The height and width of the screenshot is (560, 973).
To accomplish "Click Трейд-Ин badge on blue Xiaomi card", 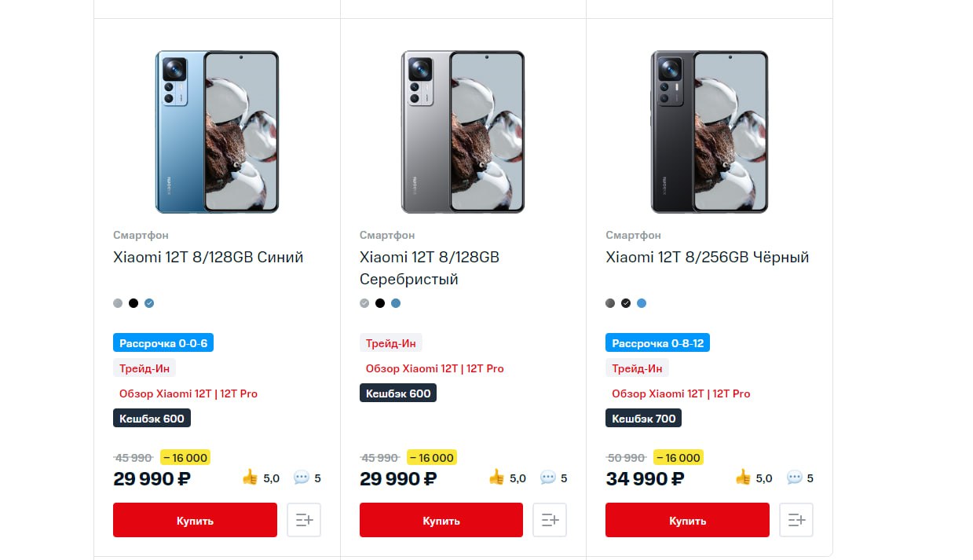I will (144, 368).
